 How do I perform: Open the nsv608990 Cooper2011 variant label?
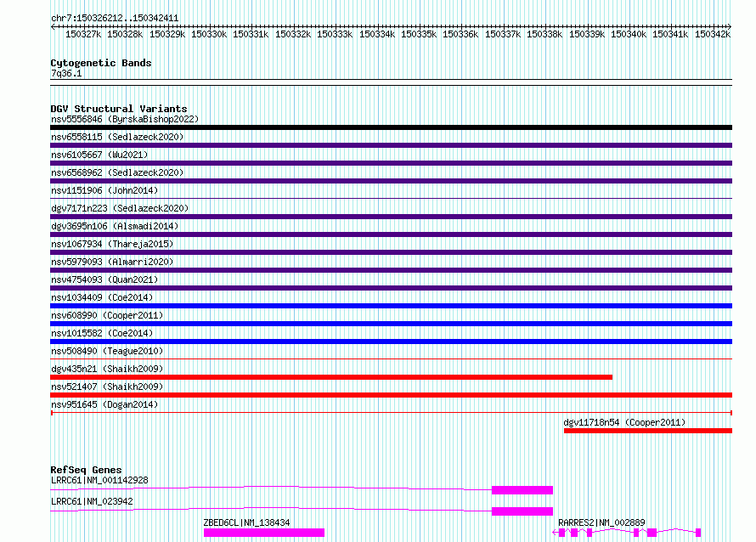[107, 315]
